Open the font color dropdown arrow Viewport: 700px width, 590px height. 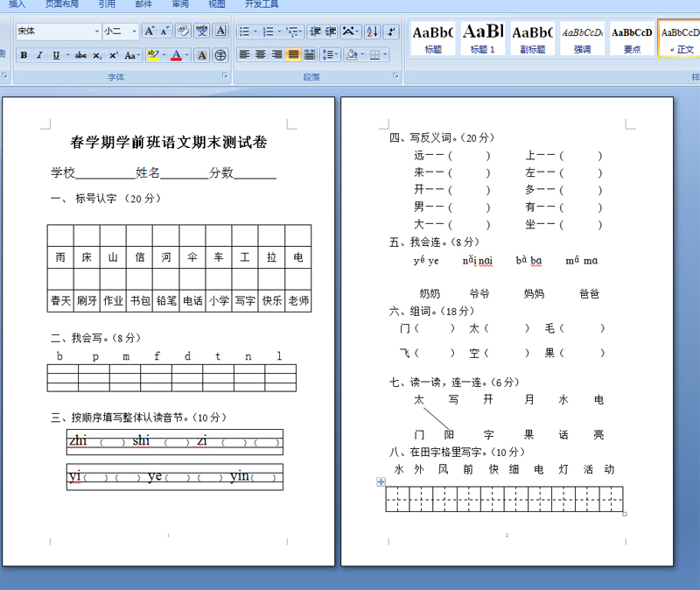[x=186, y=55]
